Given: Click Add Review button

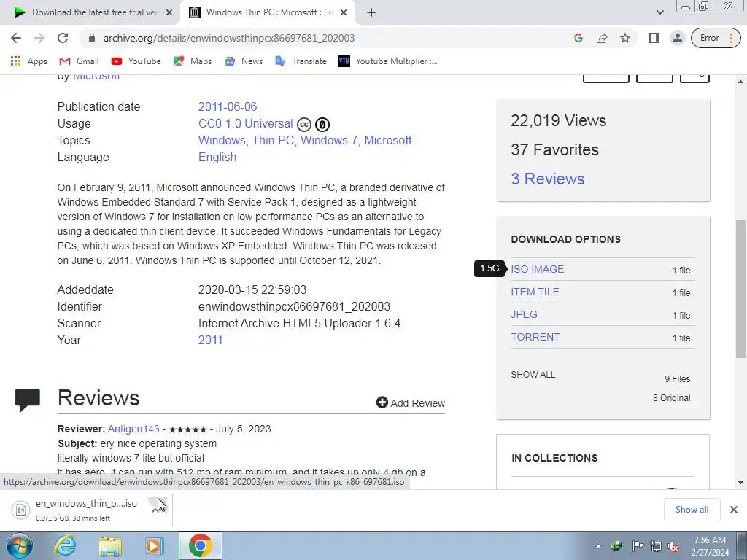Looking at the screenshot, I should 411,402.
